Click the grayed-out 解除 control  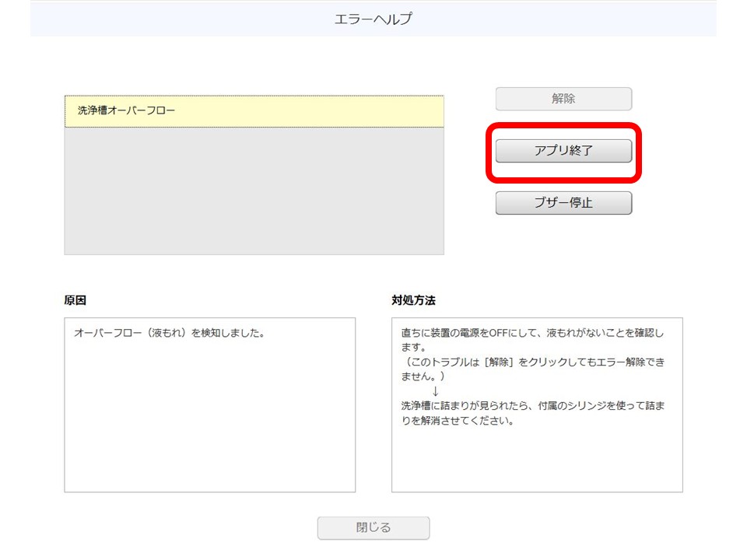click(563, 99)
